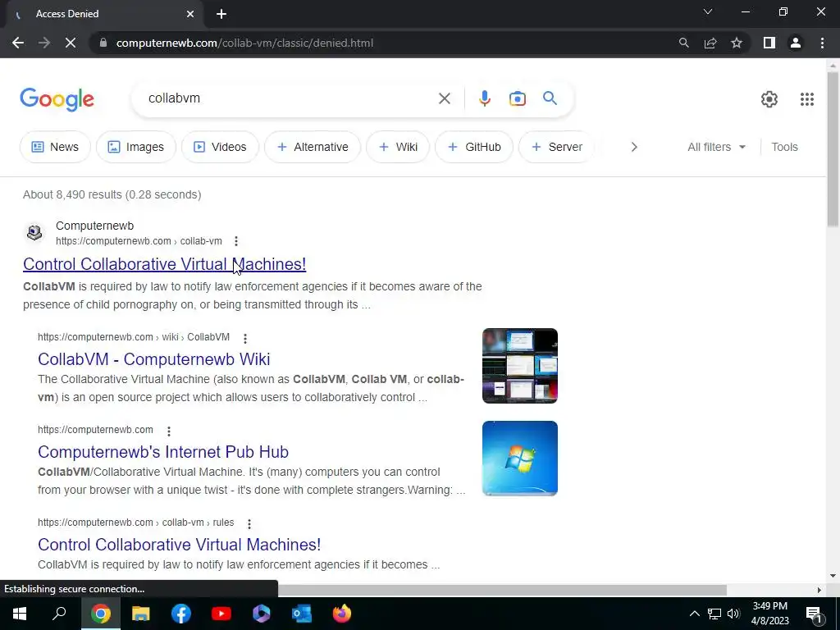Viewport: 840px width, 630px height.
Task: Open the Chrome profile menu
Action: pyautogui.click(x=796, y=43)
